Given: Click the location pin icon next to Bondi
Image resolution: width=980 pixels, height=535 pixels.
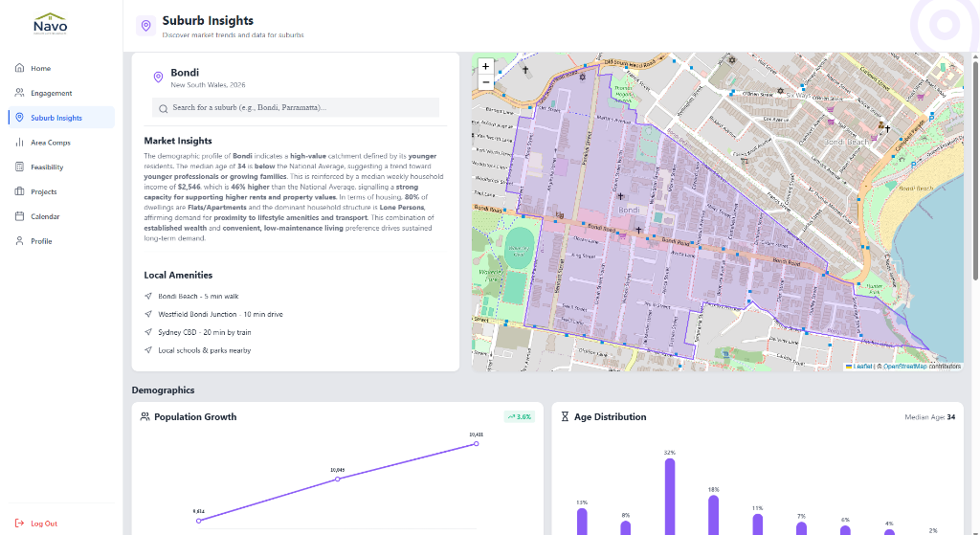Looking at the screenshot, I should pos(158,77).
